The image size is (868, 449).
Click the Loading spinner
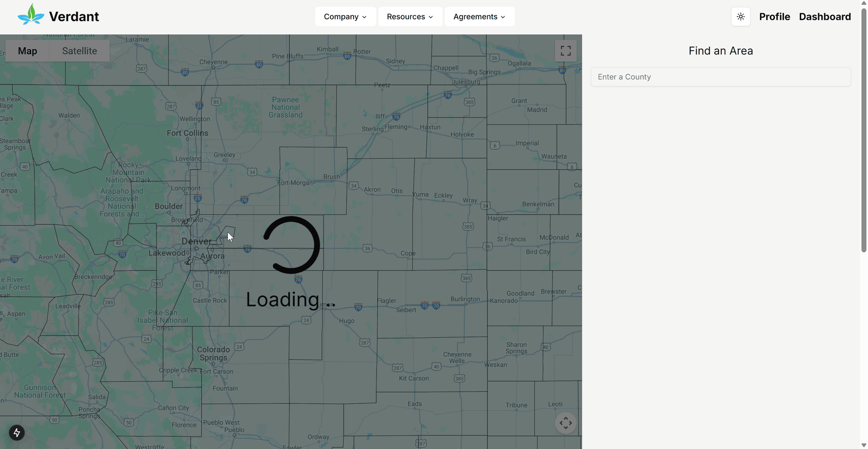(x=292, y=245)
